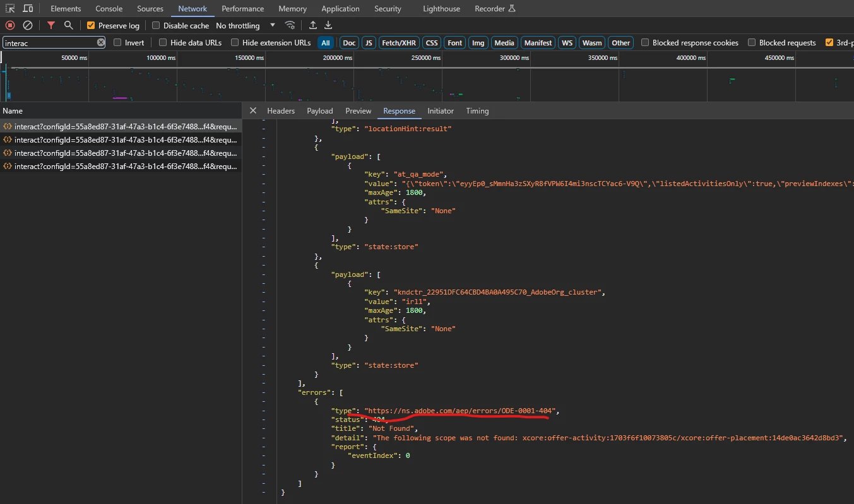The width and height of the screenshot is (854, 504).
Task: Clear the filter text with the X
Action: (x=101, y=42)
